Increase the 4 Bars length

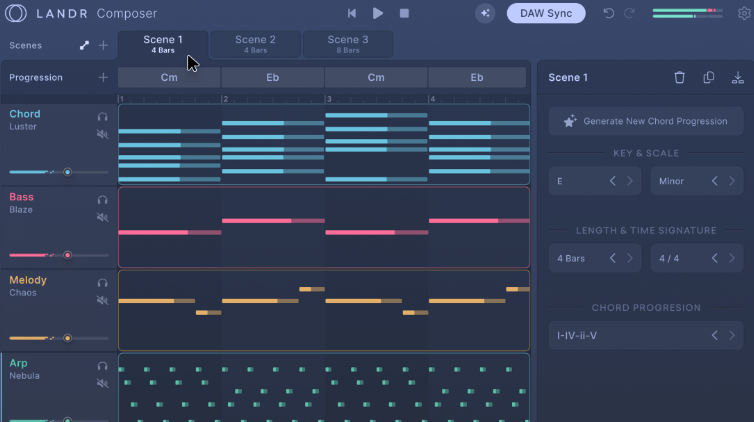(630, 259)
